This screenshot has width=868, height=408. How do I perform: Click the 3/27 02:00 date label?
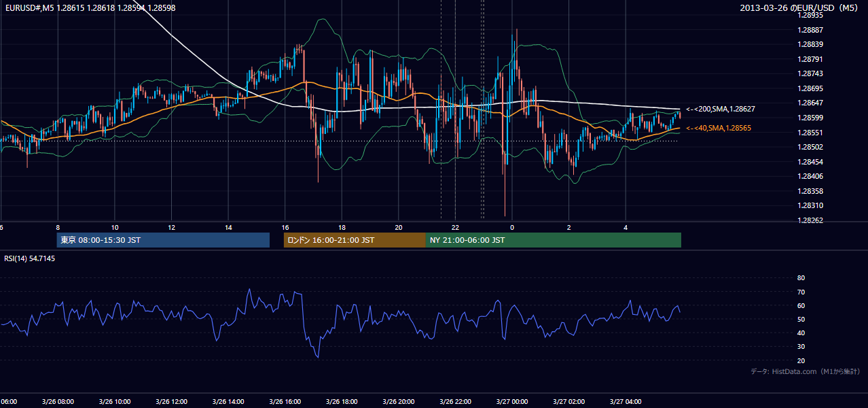click(x=568, y=402)
